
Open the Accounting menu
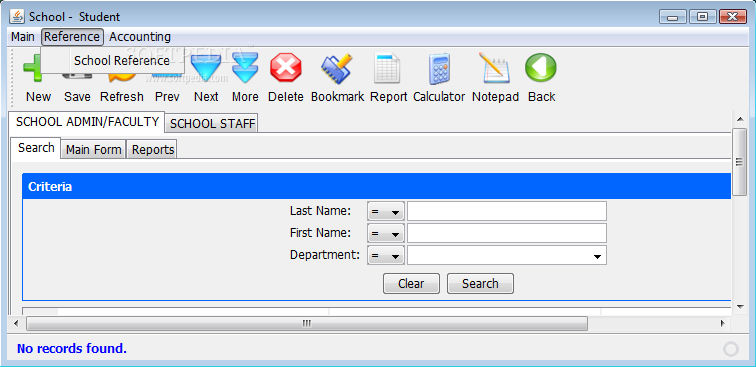[x=140, y=37]
